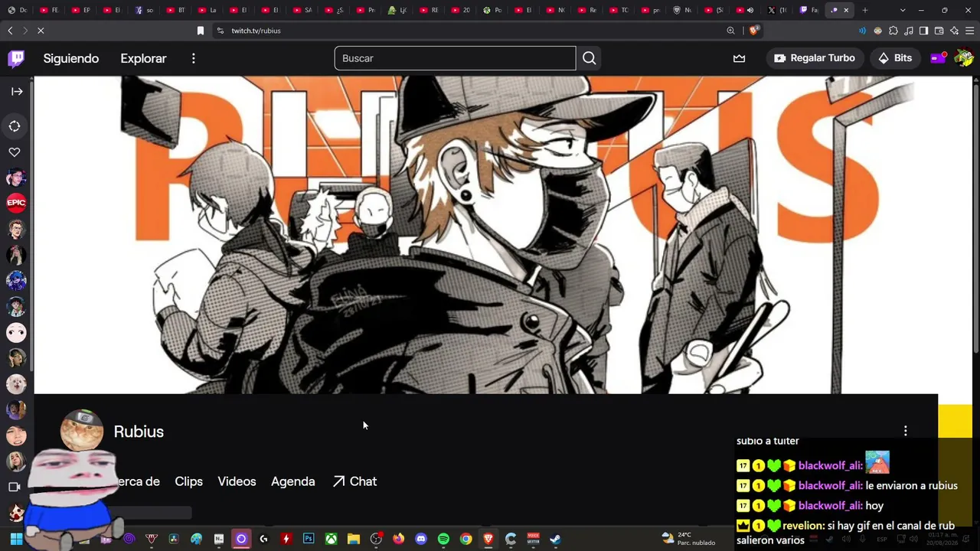The image size is (980, 551).
Task: Click the magnifier search button
Action: coord(589,58)
